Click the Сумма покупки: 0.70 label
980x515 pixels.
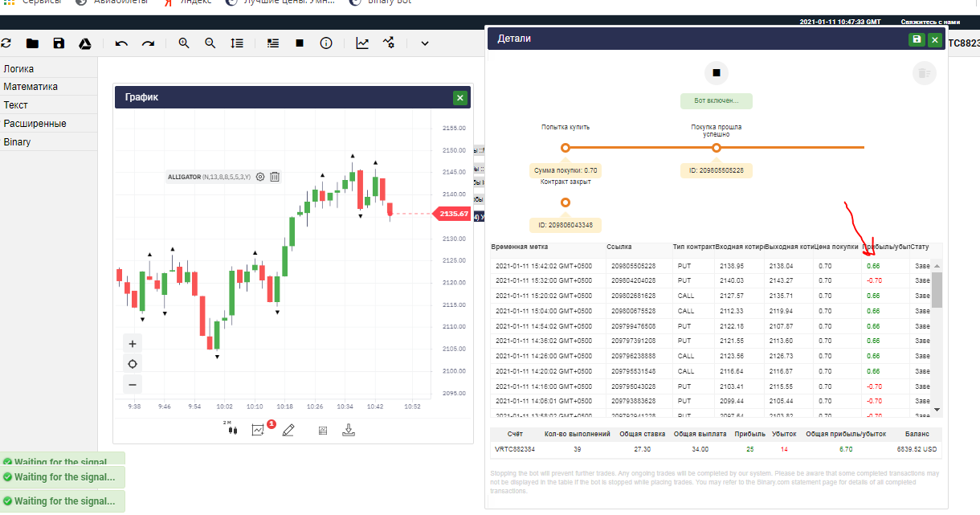[x=565, y=170]
